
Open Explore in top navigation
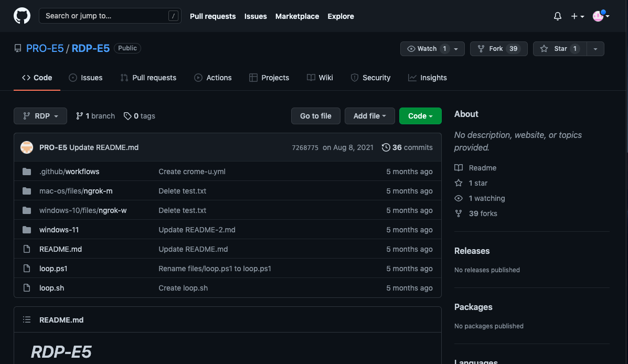click(341, 16)
